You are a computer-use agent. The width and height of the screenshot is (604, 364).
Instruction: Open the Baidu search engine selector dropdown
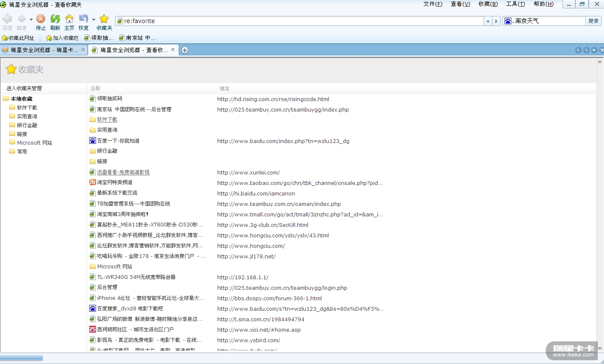(509, 21)
